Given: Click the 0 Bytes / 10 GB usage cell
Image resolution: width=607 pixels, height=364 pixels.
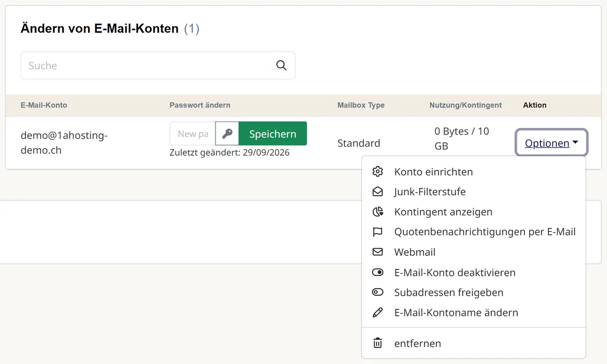Looking at the screenshot, I should (461, 139).
